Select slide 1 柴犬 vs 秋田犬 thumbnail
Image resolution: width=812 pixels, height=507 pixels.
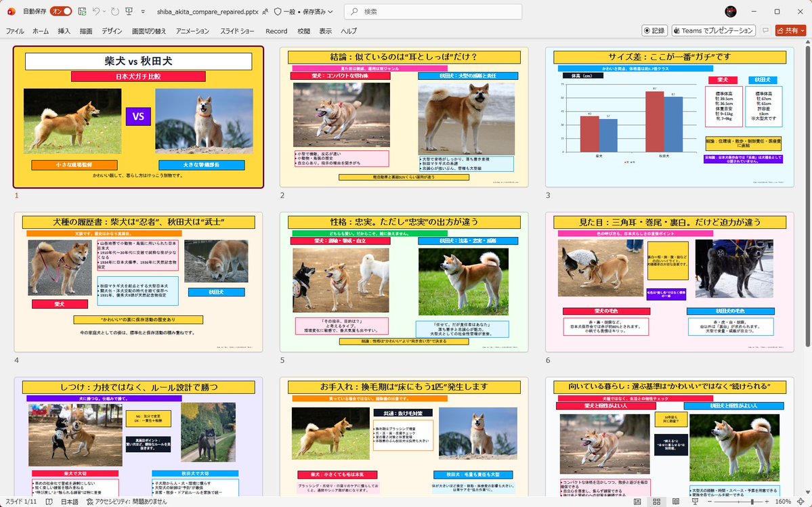pos(138,117)
